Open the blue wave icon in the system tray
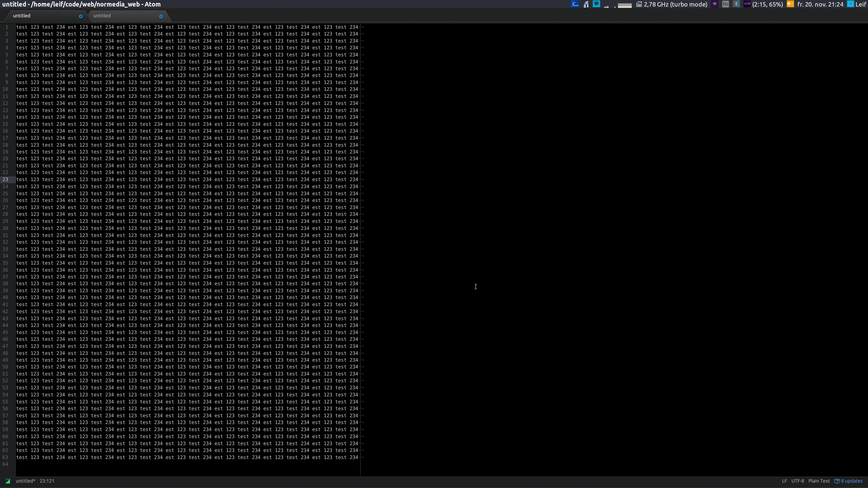This screenshot has width=868, height=488. [575, 4]
